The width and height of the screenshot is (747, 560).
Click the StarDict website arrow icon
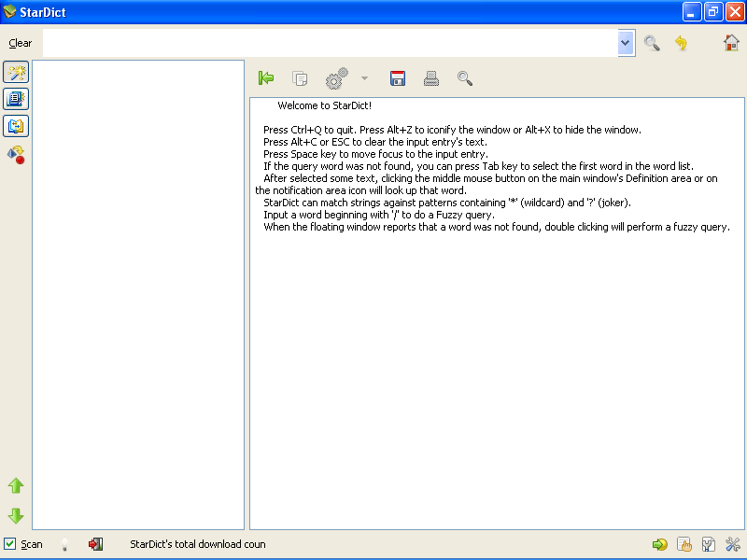click(660, 544)
